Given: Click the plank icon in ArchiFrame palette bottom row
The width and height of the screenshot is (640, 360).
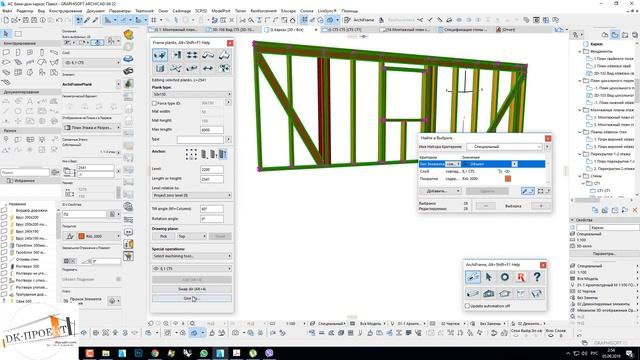Looking at the screenshot, I should (x=473, y=293).
